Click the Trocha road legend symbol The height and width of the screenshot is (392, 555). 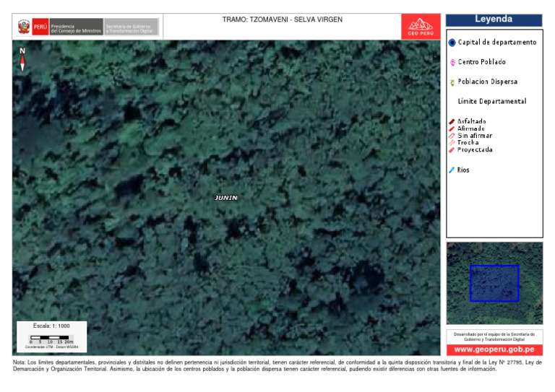tap(452, 143)
